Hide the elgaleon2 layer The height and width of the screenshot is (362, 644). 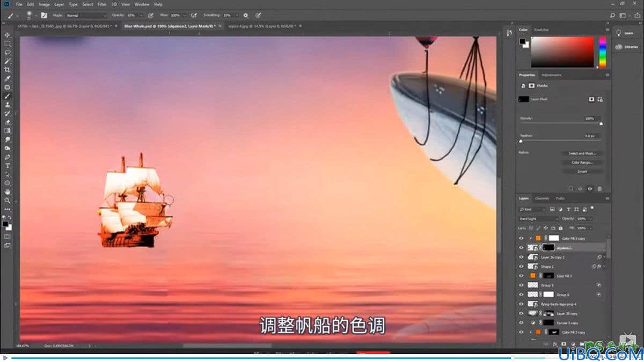click(x=521, y=248)
